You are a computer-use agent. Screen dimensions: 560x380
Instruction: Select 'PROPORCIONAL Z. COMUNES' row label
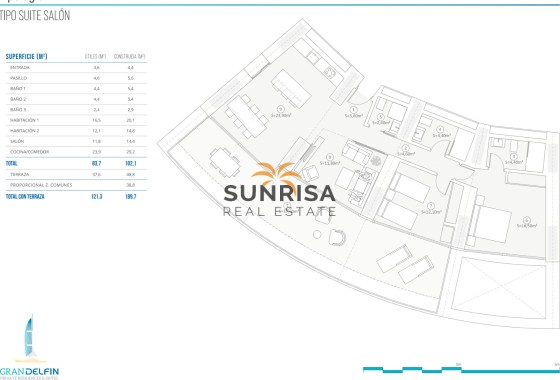click(x=41, y=185)
